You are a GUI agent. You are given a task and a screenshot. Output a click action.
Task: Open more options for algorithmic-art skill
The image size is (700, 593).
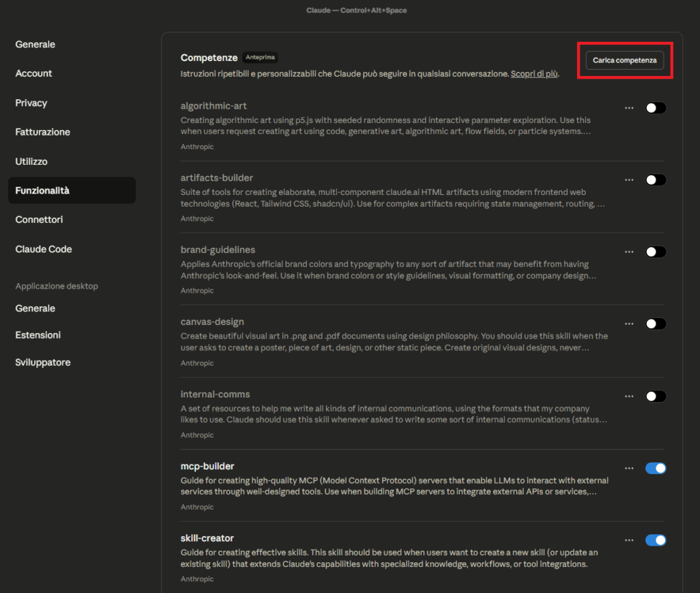tap(630, 108)
